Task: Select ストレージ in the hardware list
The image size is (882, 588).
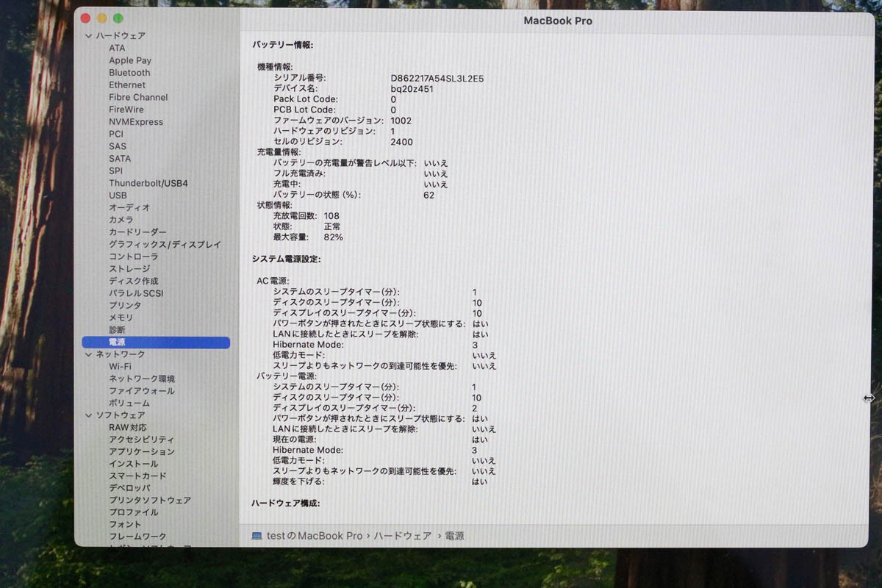Action: coord(129,269)
